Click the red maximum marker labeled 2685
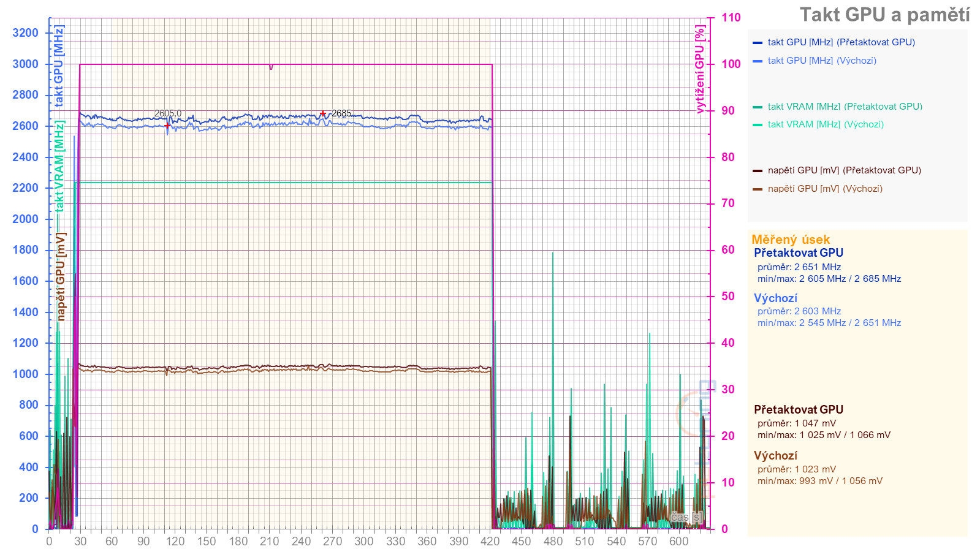 (x=323, y=113)
